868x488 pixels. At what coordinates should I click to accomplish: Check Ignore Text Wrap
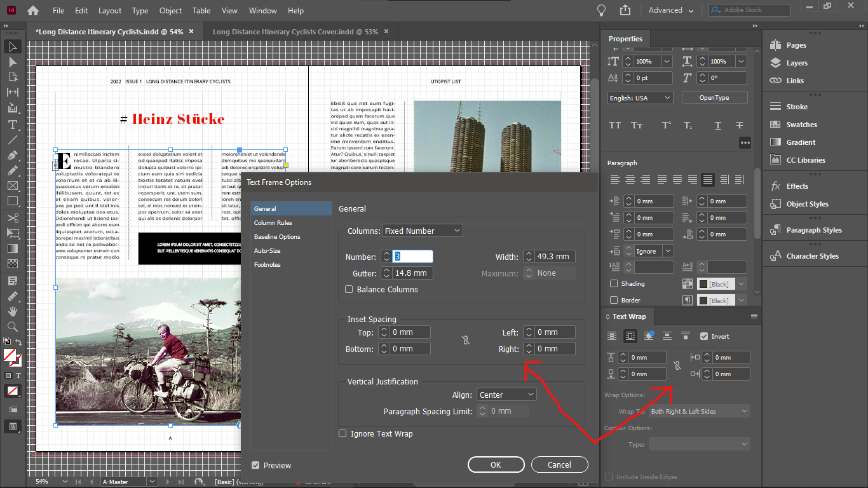point(342,433)
